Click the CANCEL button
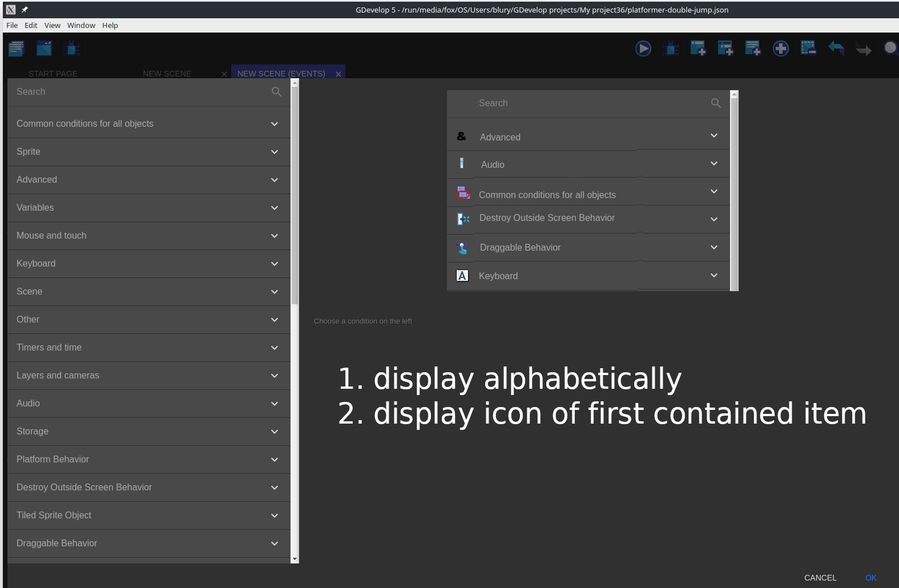This screenshot has width=899, height=588. coord(820,578)
